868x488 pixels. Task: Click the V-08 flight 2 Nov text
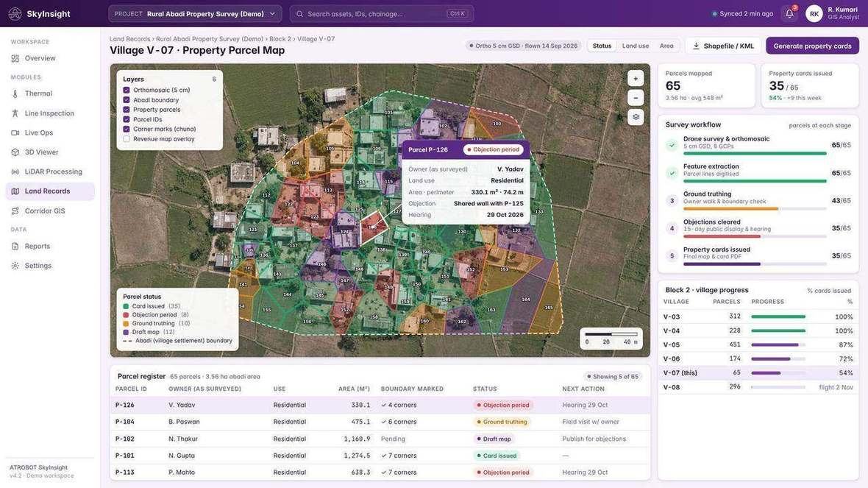[x=836, y=387]
